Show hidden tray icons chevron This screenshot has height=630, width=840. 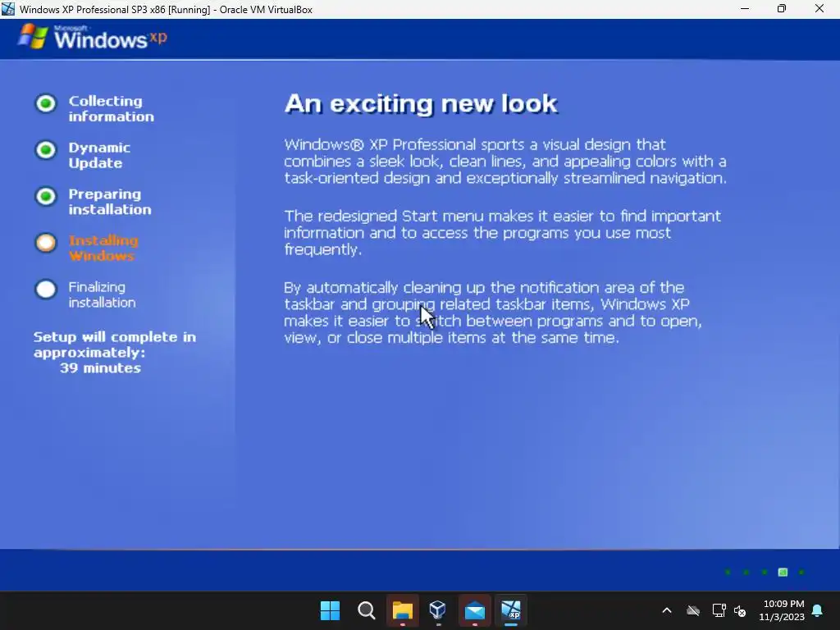[667, 610]
